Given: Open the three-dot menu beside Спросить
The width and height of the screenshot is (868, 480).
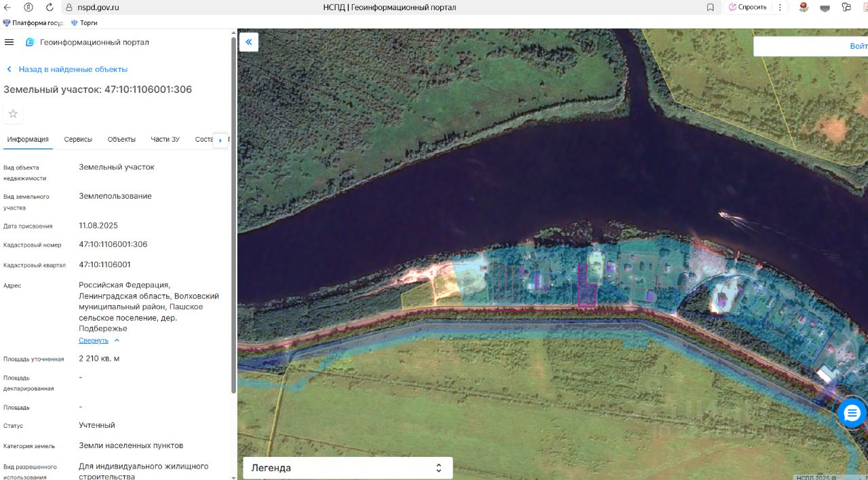Looking at the screenshot, I should tap(781, 7).
